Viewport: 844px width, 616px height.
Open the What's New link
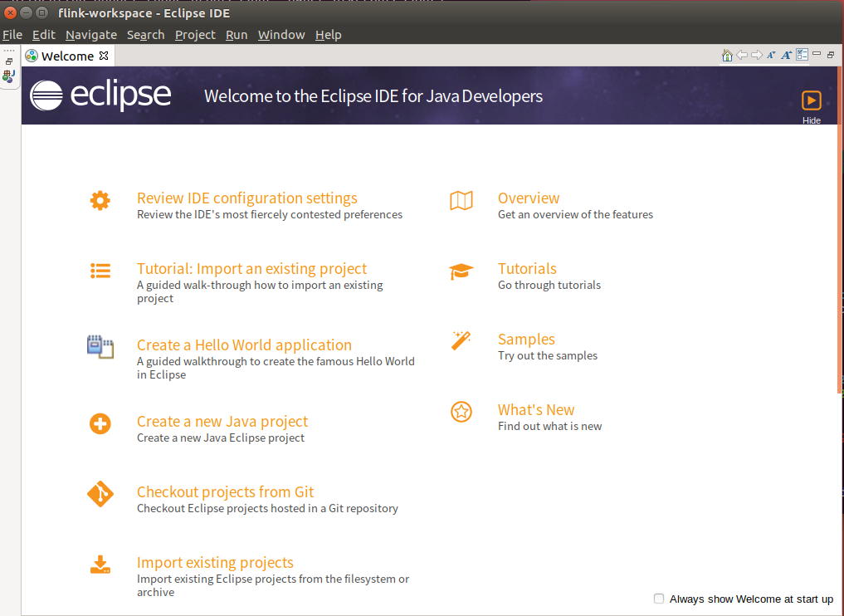(535, 408)
